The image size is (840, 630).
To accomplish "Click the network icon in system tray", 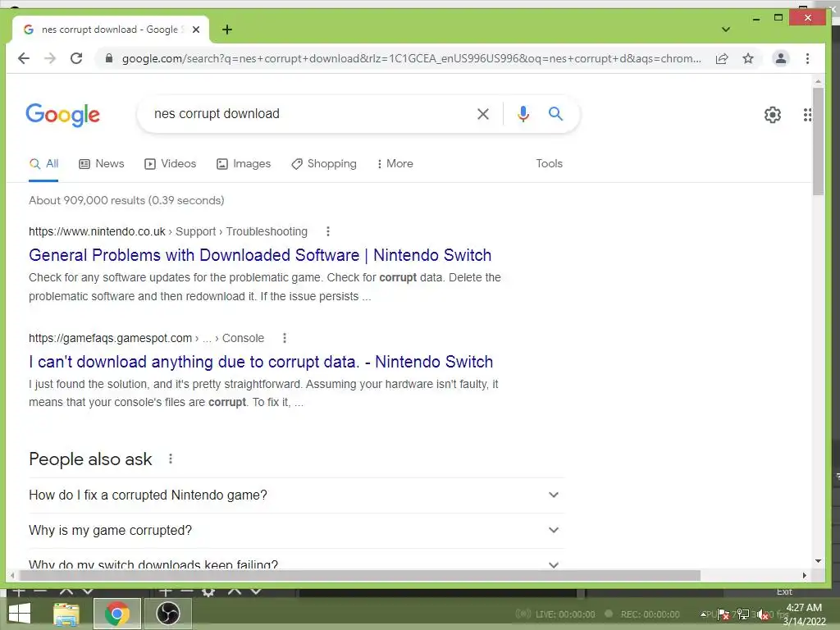I will coord(742,614).
